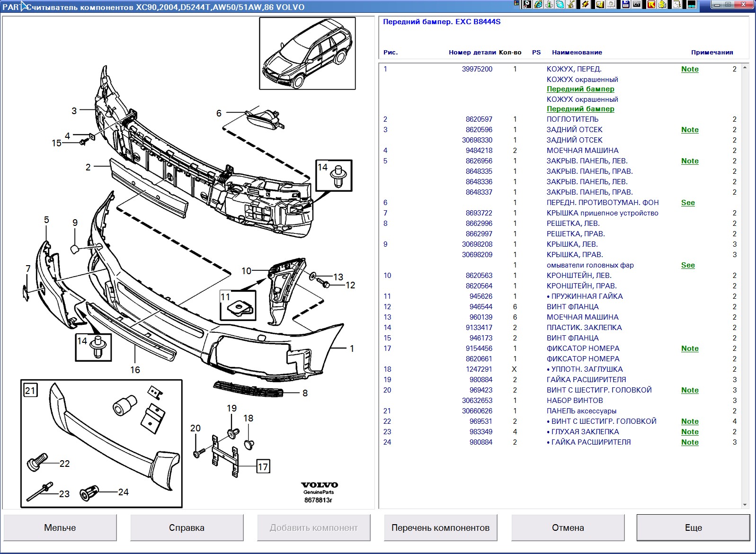Click the 'Перечень компонентов' button
The height and width of the screenshot is (554, 756).
[440, 527]
